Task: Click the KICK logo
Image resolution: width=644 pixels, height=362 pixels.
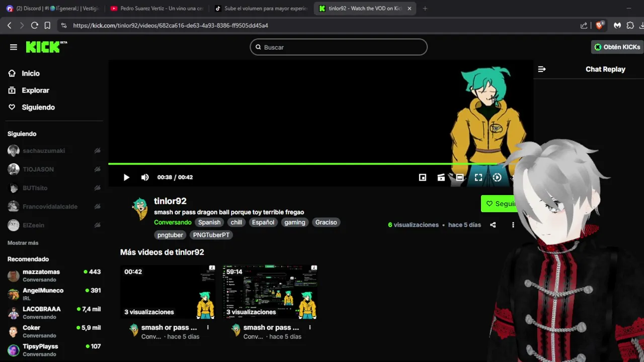Action: (46, 47)
